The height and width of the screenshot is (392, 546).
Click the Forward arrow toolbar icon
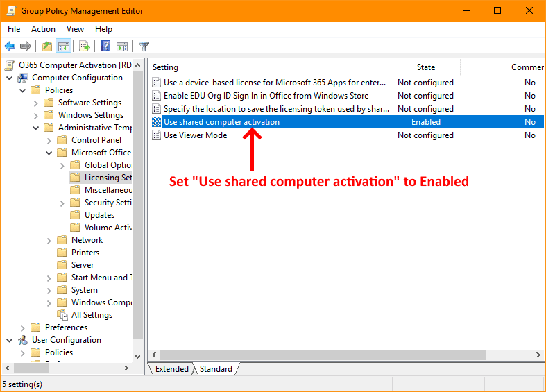[26, 46]
